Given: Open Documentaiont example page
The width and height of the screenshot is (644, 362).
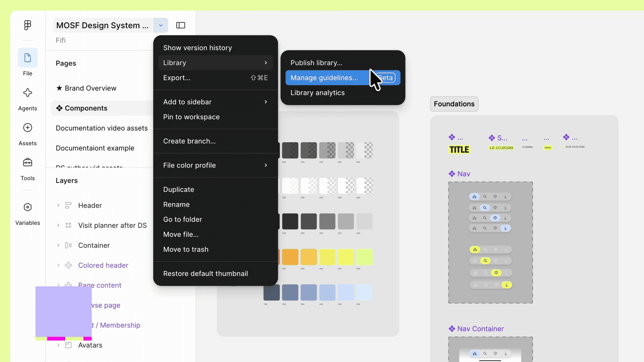Looking at the screenshot, I should [x=95, y=148].
